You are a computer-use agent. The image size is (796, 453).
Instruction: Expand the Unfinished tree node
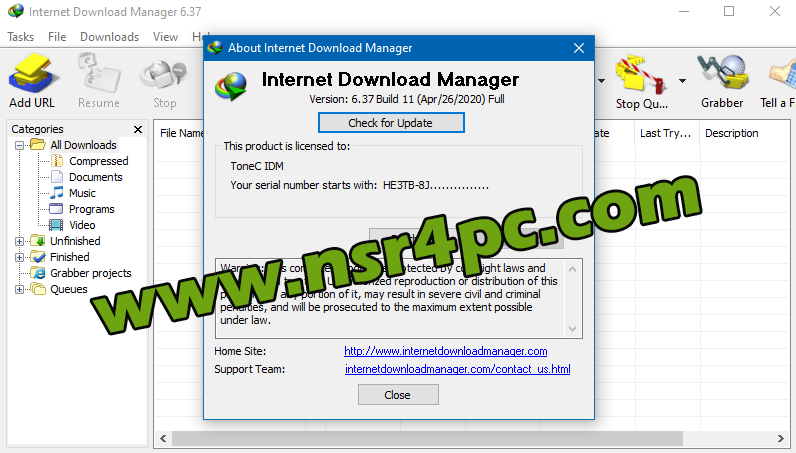19,241
